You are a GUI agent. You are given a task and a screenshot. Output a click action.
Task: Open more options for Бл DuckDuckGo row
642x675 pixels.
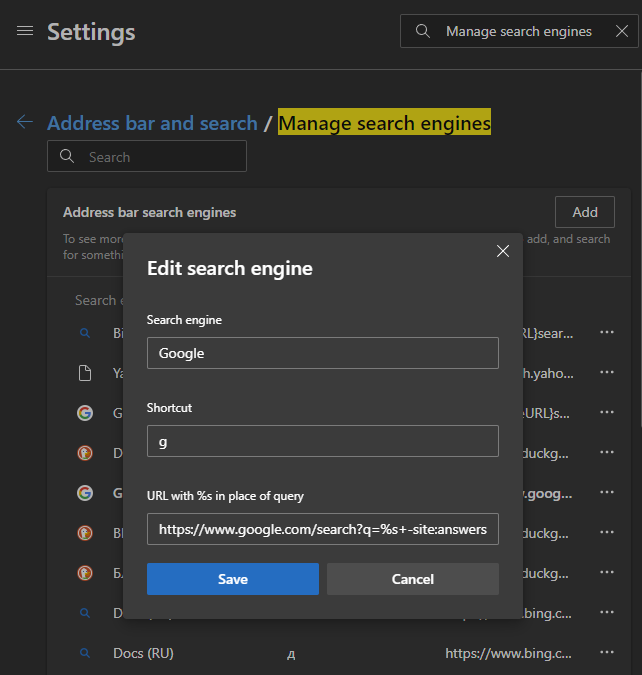point(607,572)
